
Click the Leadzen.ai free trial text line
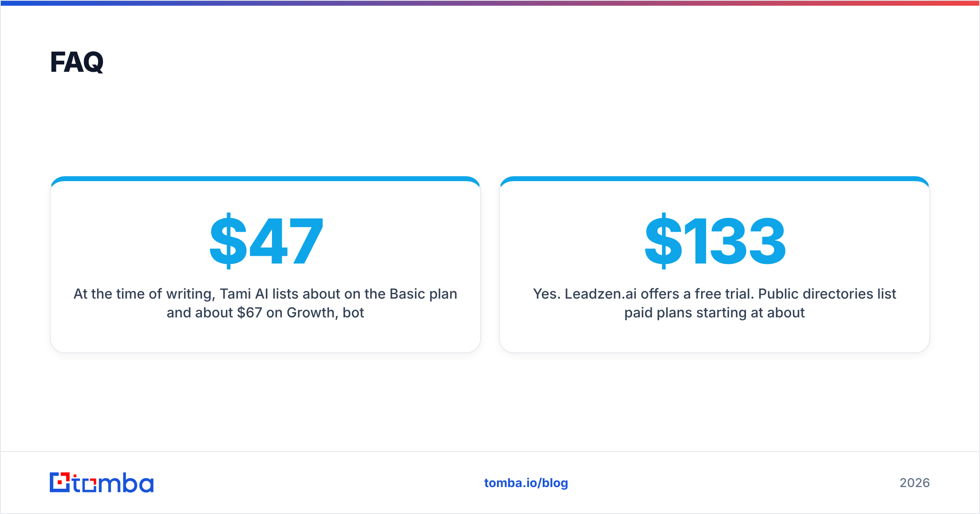(715, 294)
